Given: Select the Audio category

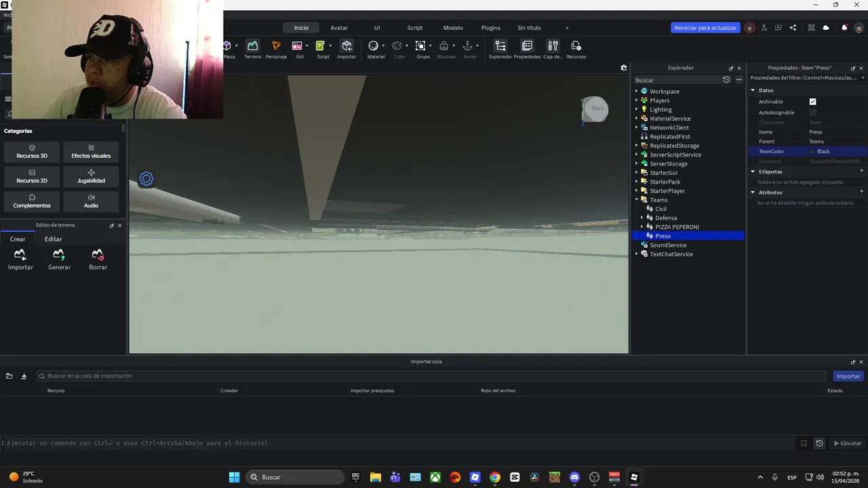Looking at the screenshot, I should coord(91,201).
